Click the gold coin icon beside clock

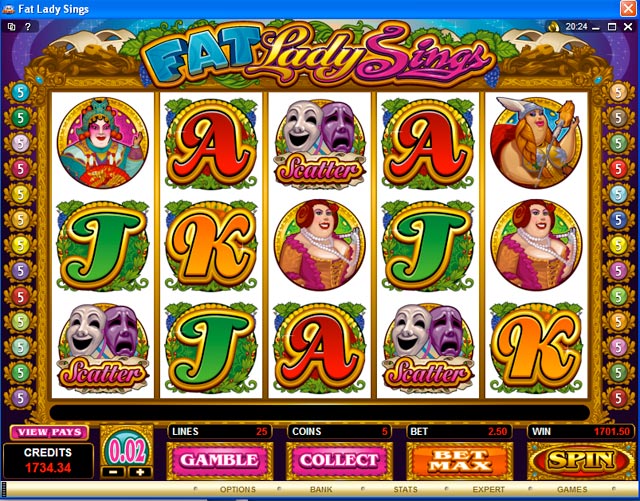click(x=554, y=27)
